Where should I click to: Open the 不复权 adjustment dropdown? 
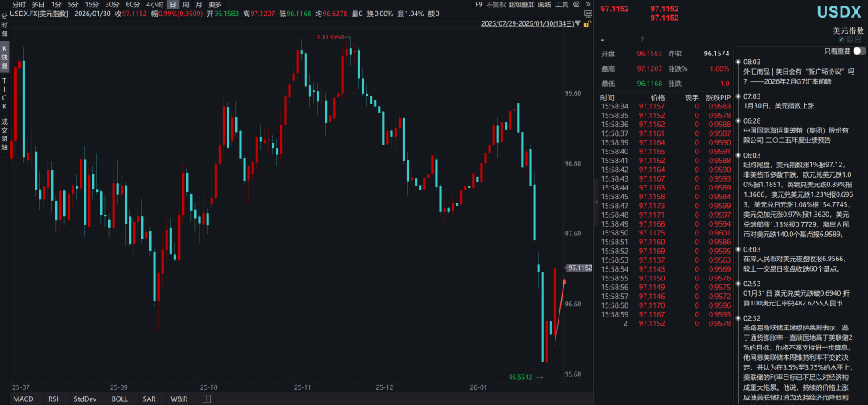coord(495,5)
